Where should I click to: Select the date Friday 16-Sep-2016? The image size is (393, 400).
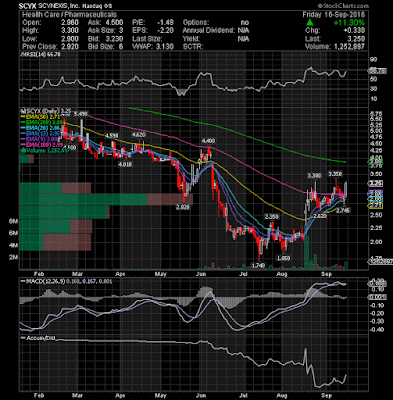(334, 15)
